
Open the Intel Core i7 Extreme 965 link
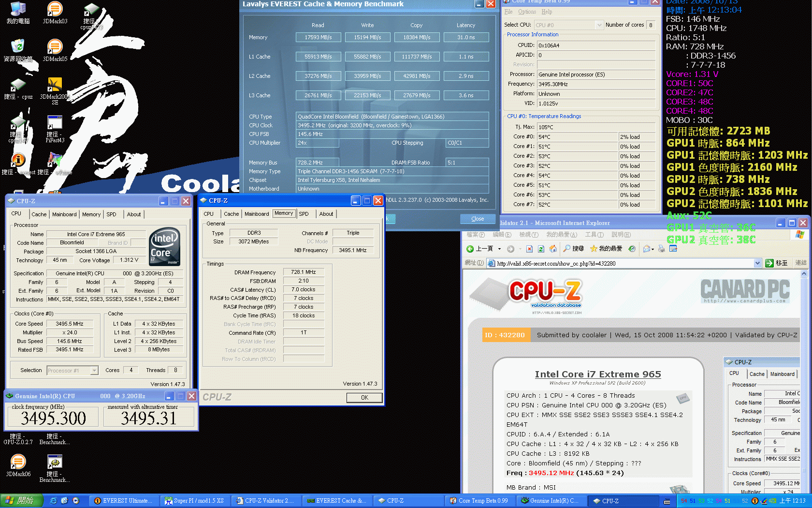click(598, 374)
